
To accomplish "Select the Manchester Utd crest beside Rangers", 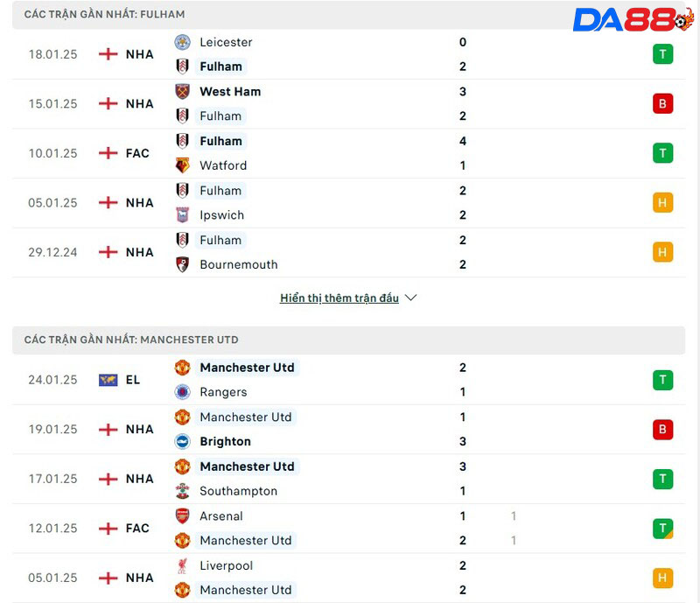I will (182, 368).
